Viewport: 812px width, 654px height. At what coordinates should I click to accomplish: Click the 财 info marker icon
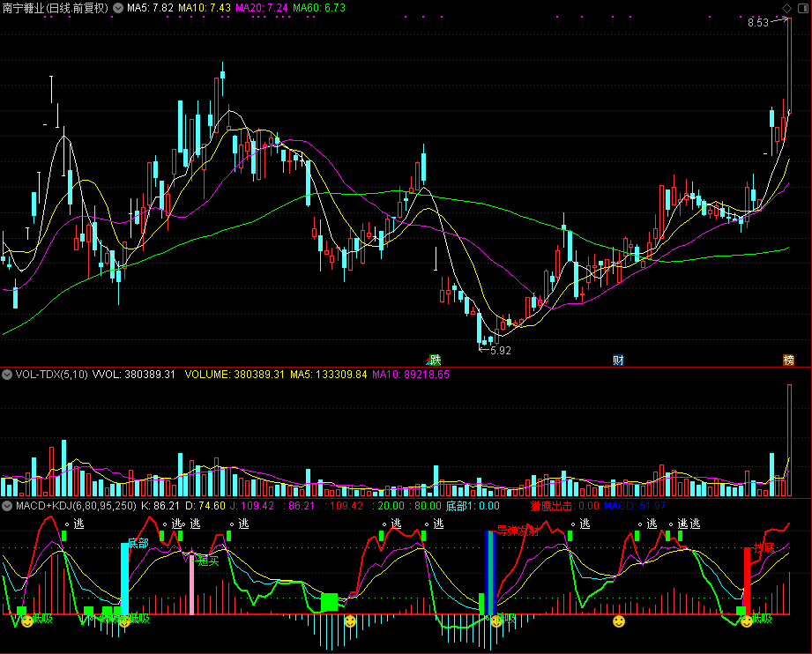(618, 360)
